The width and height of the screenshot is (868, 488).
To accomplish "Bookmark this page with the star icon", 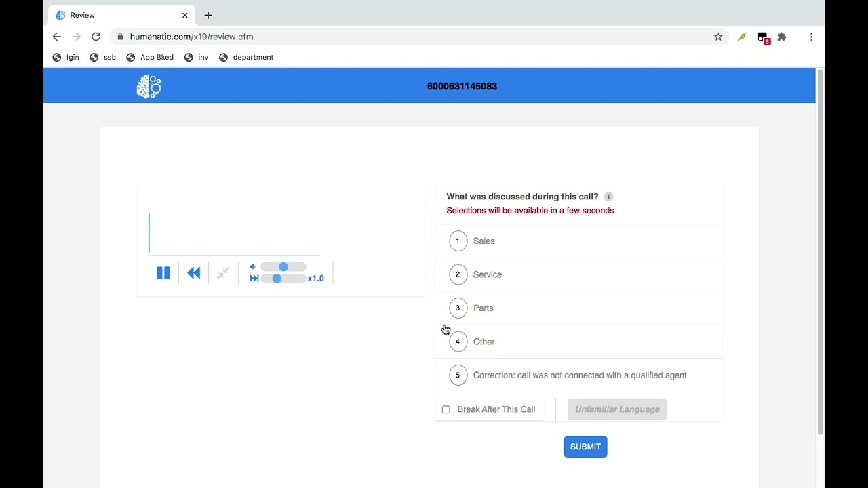I will [x=718, y=37].
